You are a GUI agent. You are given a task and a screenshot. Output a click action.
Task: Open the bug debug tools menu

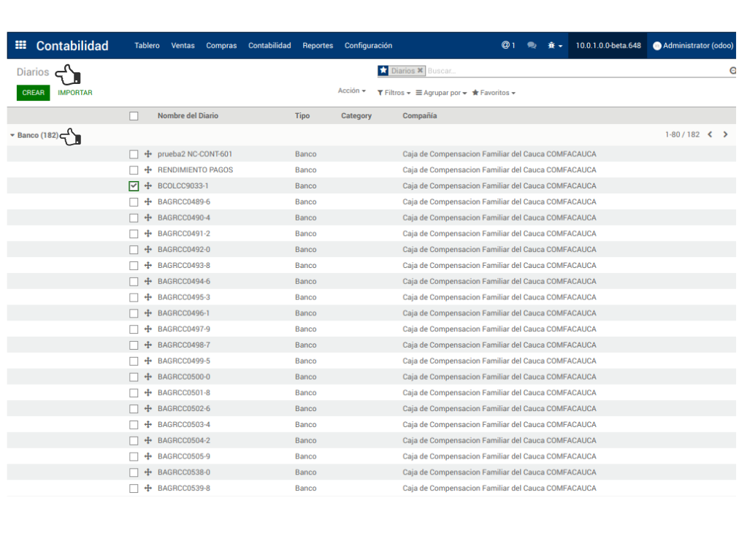[x=554, y=45]
